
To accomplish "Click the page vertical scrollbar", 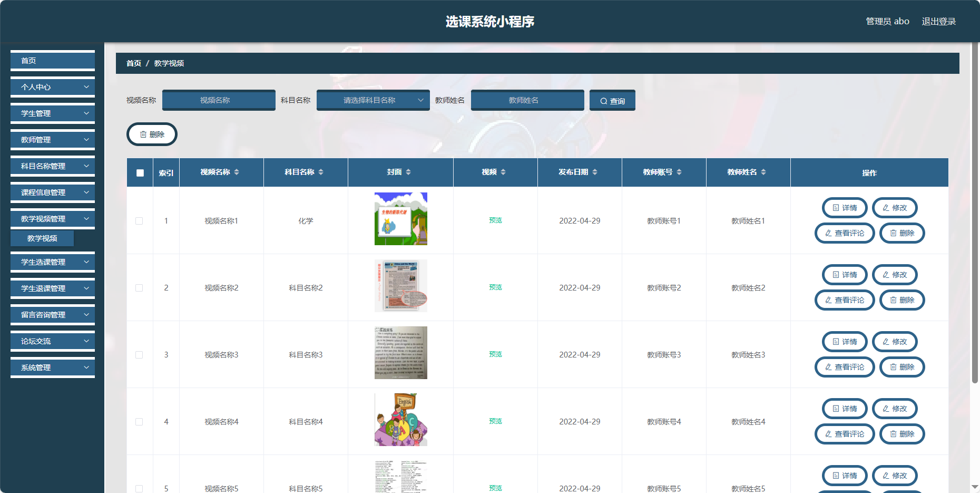I will [975, 213].
